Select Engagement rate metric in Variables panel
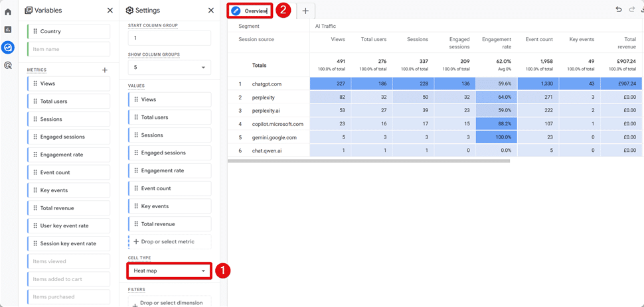This screenshot has width=644, height=307. click(68, 154)
